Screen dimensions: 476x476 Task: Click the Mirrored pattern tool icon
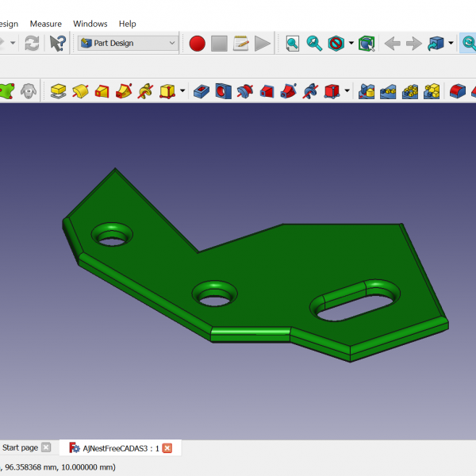point(366,91)
